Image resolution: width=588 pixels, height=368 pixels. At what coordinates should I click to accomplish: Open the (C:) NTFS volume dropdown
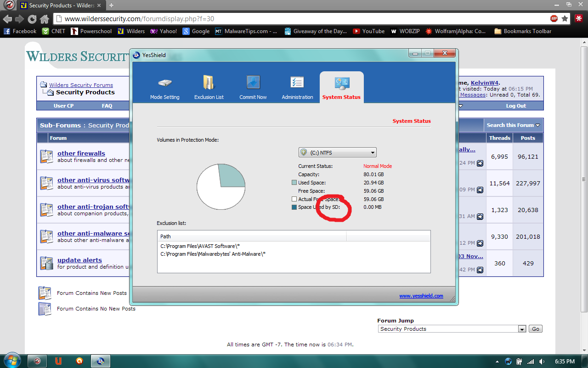(337, 153)
